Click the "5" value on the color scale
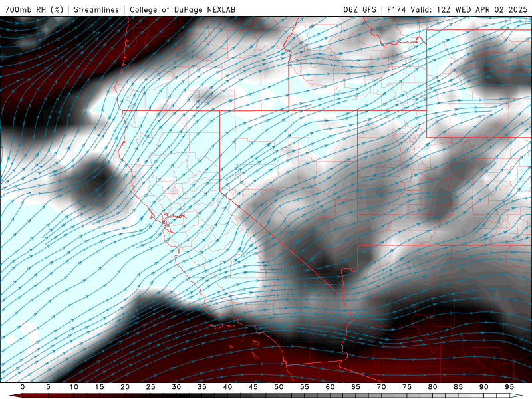 (x=48, y=387)
